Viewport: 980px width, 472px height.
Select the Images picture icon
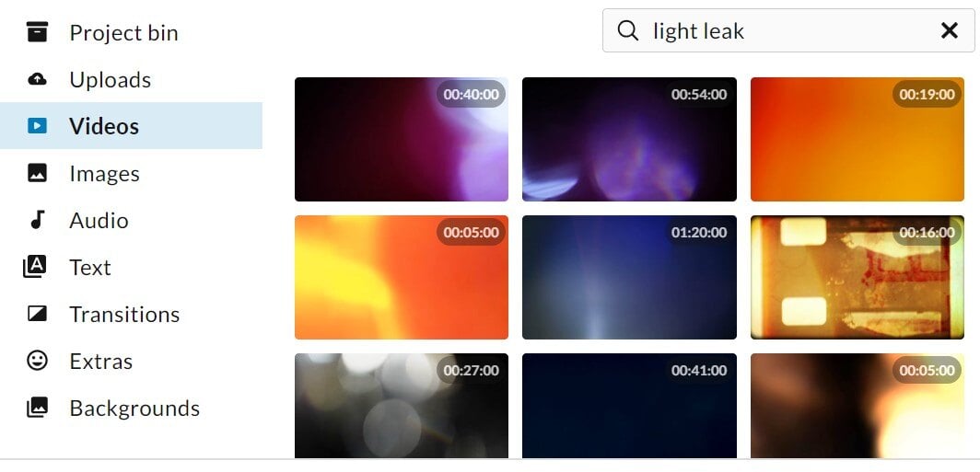click(38, 173)
